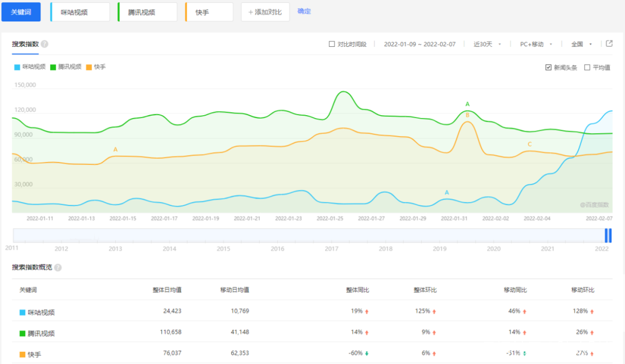Expand the PC+移动 device dropdown
The image size is (625, 364).
click(536, 44)
